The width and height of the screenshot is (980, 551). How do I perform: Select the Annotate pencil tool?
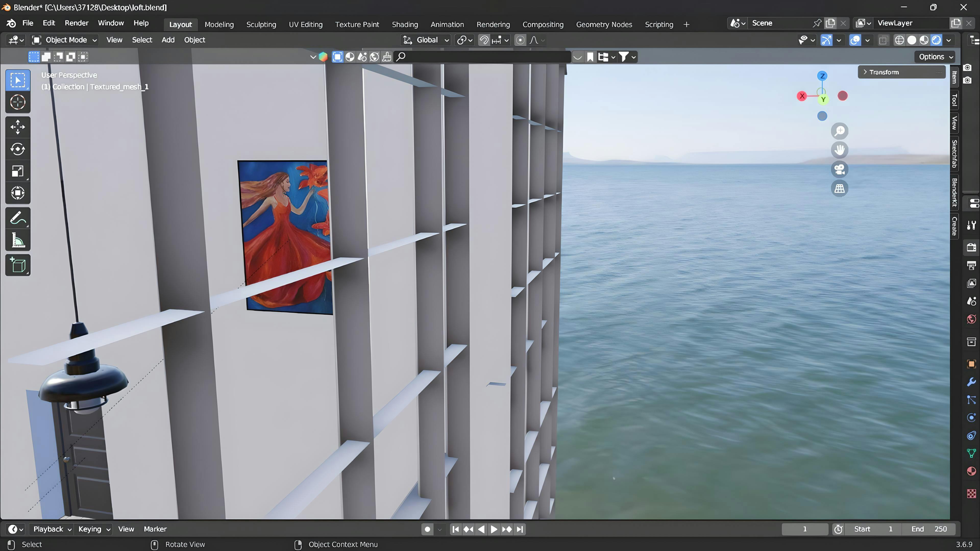(x=18, y=218)
